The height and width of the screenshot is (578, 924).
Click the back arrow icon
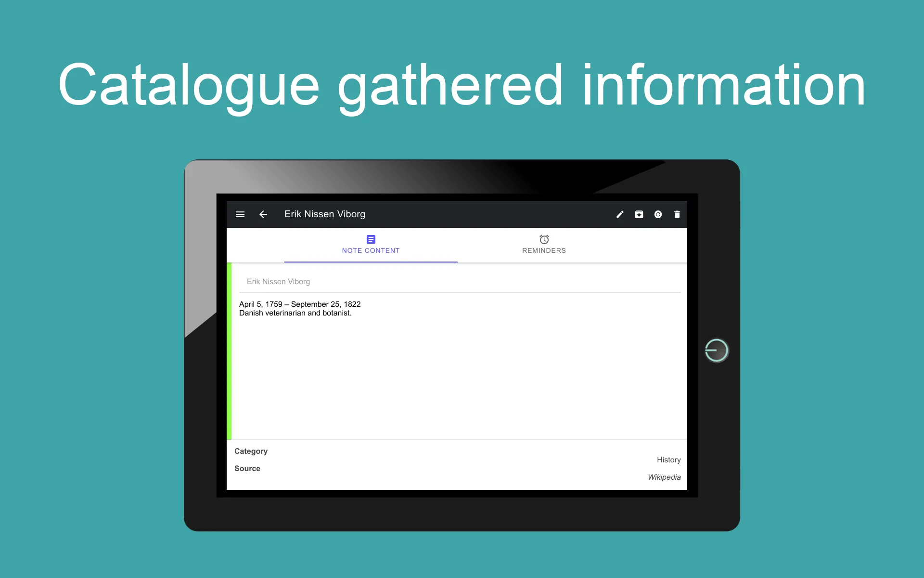pyautogui.click(x=262, y=214)
